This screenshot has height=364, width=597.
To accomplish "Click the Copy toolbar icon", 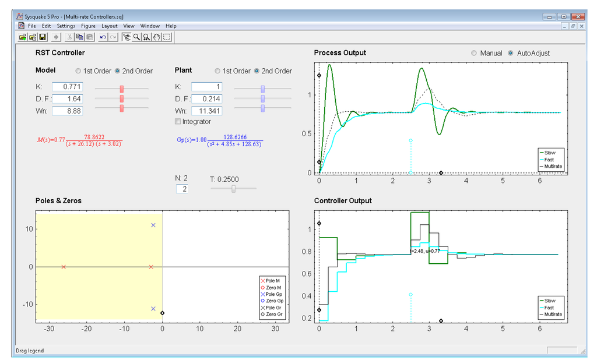I will coord(79,37).
